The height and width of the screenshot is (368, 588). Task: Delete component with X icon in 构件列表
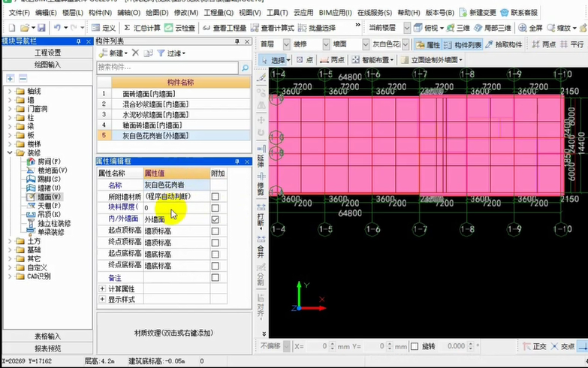pyautogui.click(x=135, y=53)
